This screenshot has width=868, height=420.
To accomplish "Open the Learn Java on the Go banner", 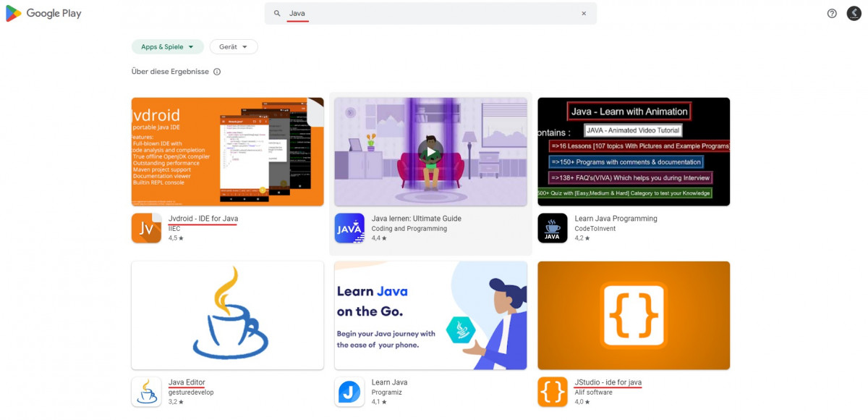I will click(x=430, y=315).
